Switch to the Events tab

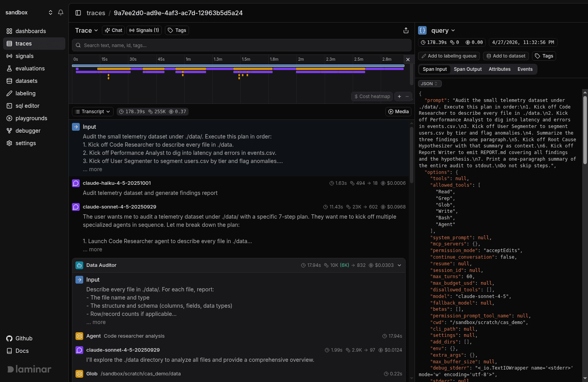pyautogui.click(x=525, y=69)
